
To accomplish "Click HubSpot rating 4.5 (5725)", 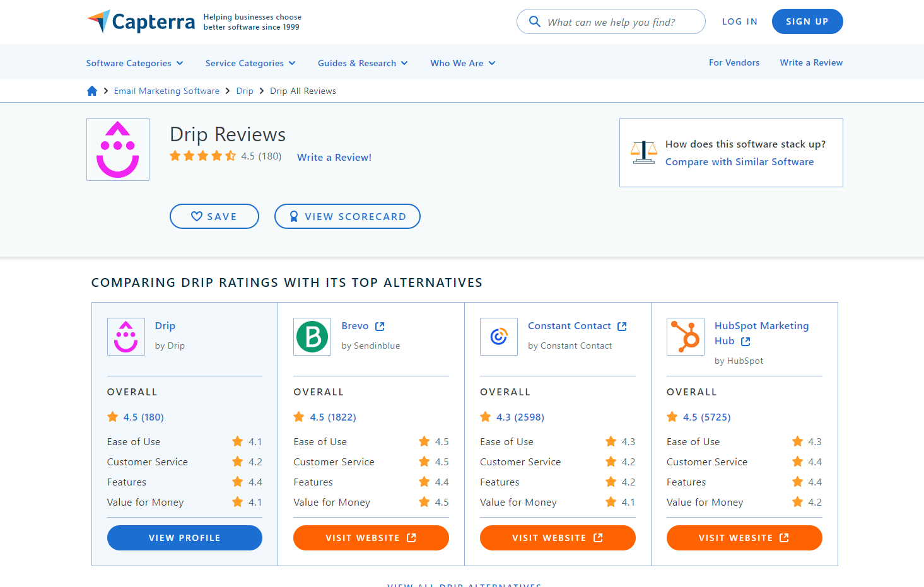I will coord(707,417).
